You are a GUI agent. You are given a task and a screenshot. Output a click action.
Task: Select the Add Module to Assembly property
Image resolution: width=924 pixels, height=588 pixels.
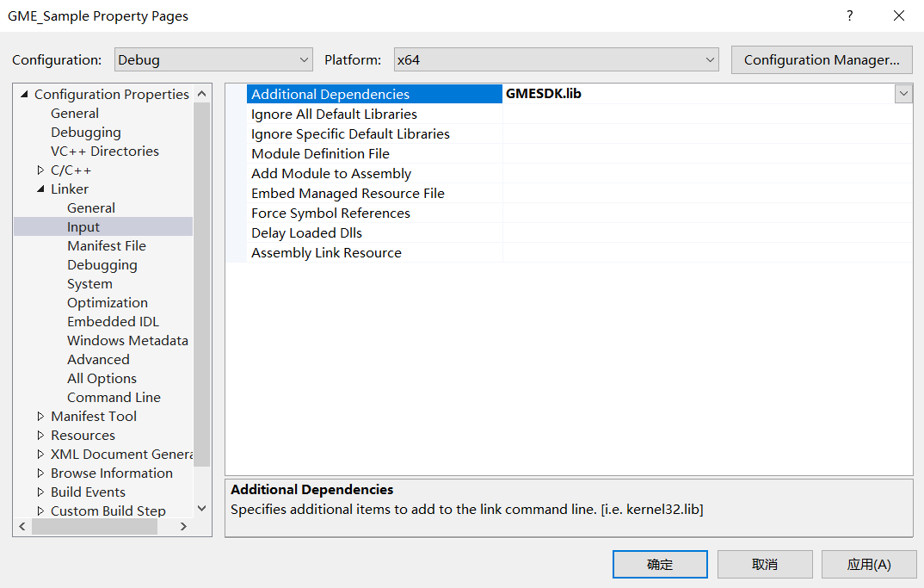tap(331, 173)
